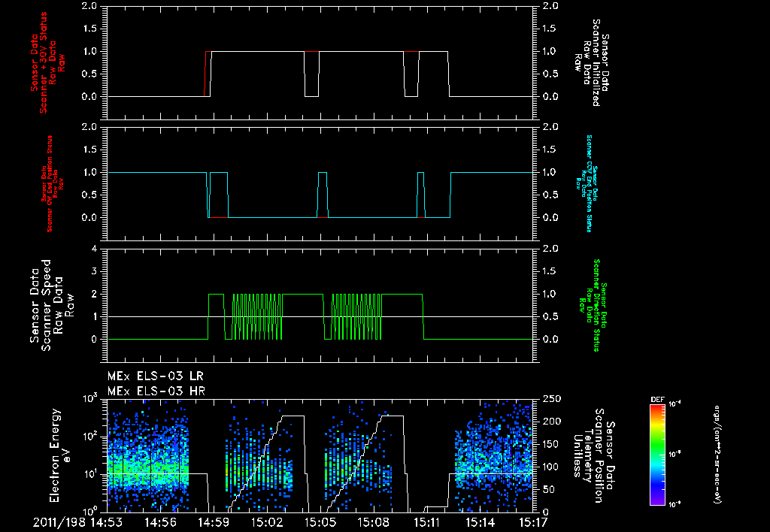Click the 250 tick label on Scanner Position axis
The image size is (770, 532).
(550, 399)
